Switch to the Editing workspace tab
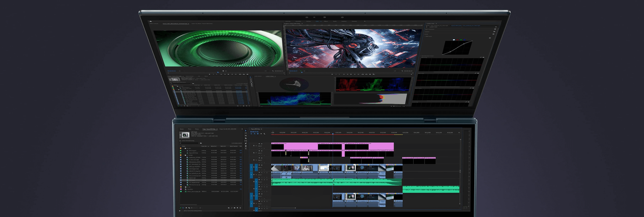644x217 pixels. coord(308,21)
